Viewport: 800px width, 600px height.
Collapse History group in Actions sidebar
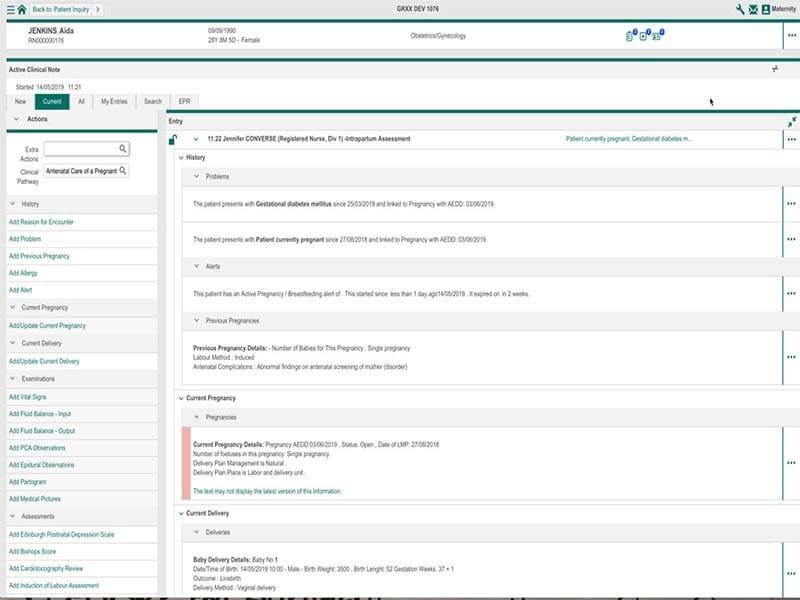coord(13,204)
